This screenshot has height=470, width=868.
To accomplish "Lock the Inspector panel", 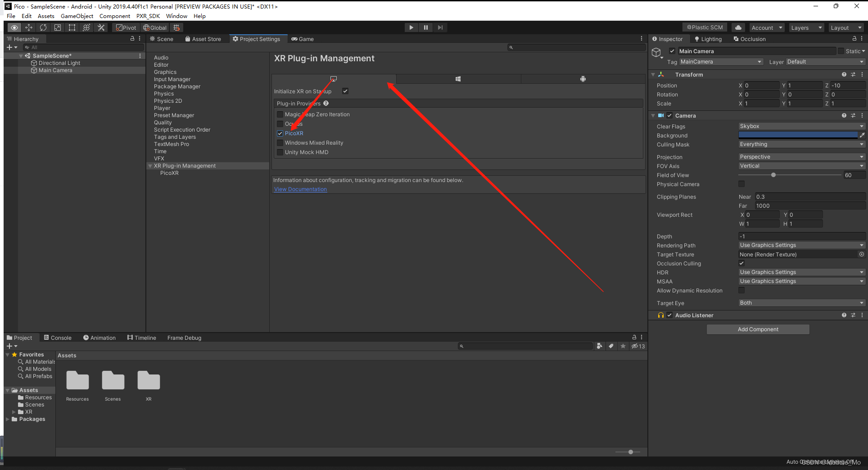I will 854,39.
